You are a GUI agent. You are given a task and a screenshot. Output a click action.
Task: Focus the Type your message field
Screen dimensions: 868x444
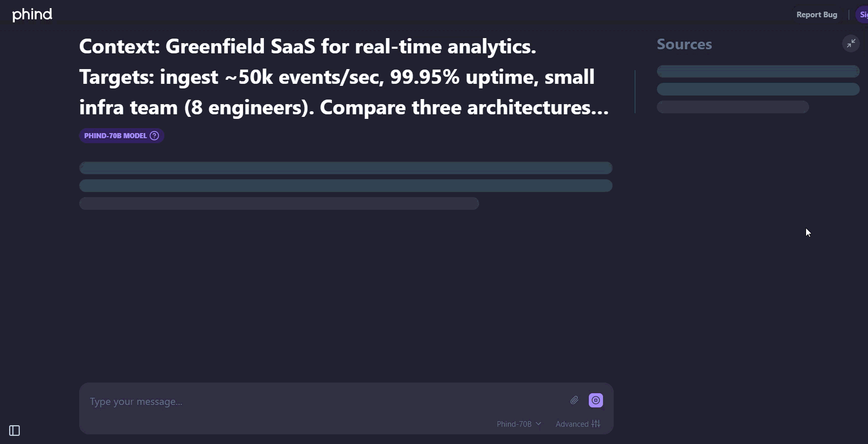pos(325,401)
